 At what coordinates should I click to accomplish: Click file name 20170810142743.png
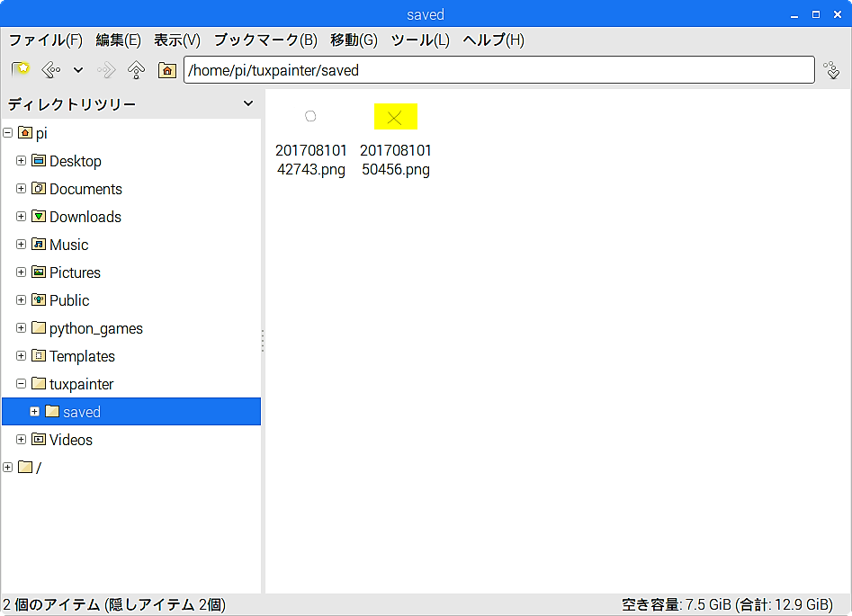pyautogui.click(x=310, y=160)
